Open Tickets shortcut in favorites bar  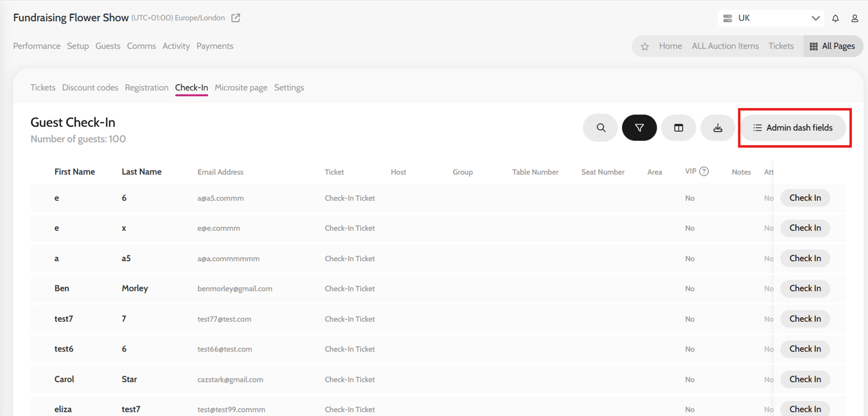781,46
